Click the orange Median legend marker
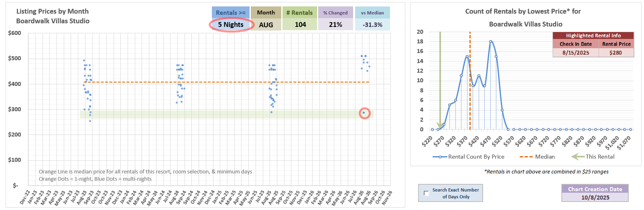Screen dimensions: 644x210 coord(526,157)
